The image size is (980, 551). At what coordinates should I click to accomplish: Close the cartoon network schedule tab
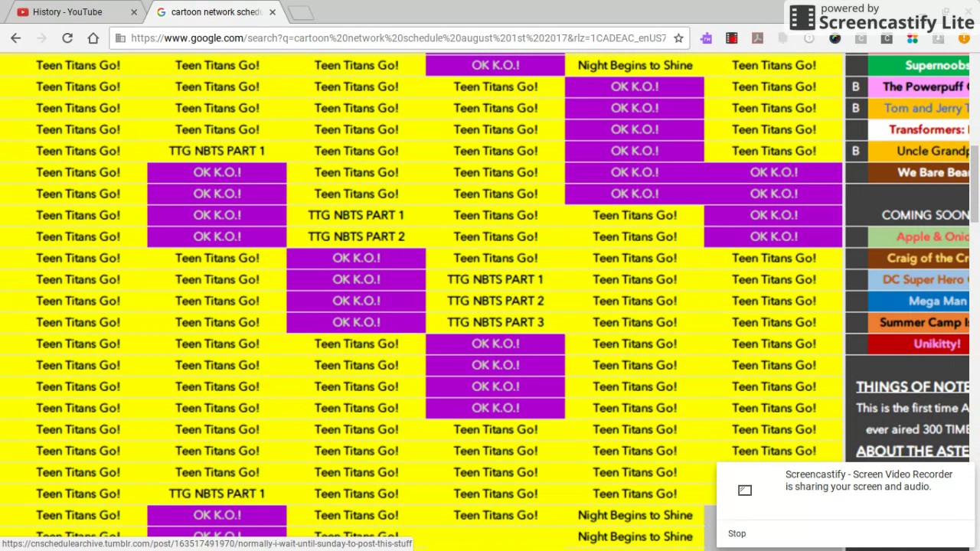point(273,12)
